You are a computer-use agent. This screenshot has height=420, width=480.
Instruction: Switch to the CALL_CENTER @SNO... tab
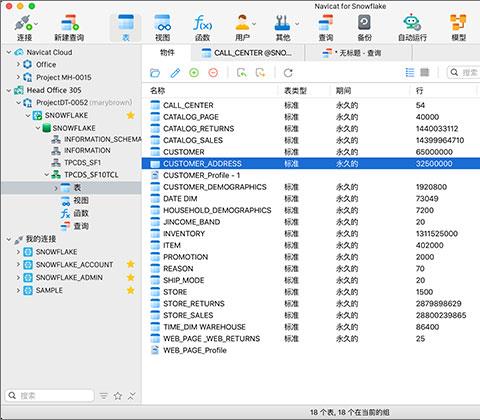248,53
